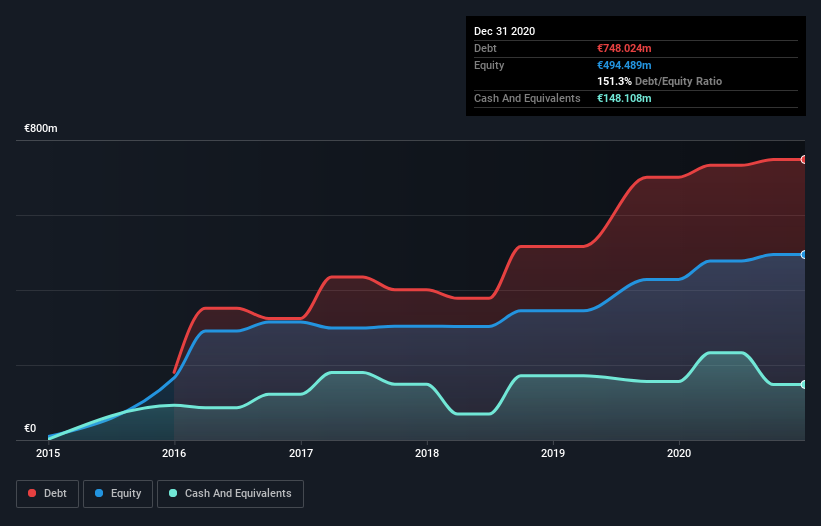
Task: Select the red Debt endpoint marker
Action: click(x=804, y=160)
